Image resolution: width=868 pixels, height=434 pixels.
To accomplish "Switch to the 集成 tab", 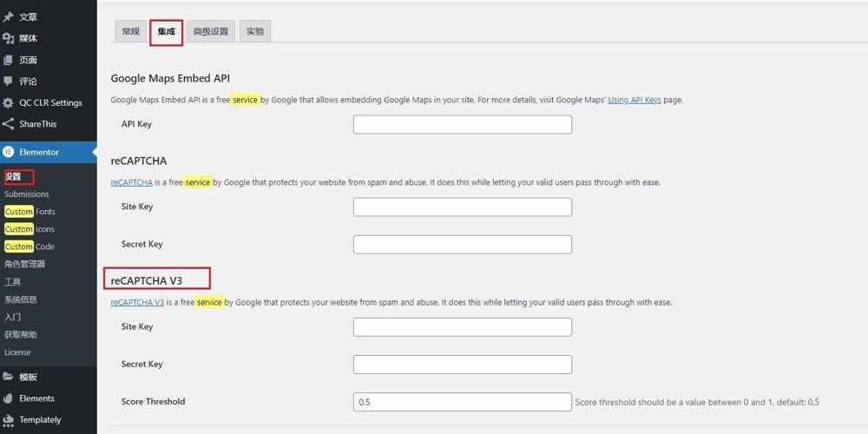I will pos(166,31).
